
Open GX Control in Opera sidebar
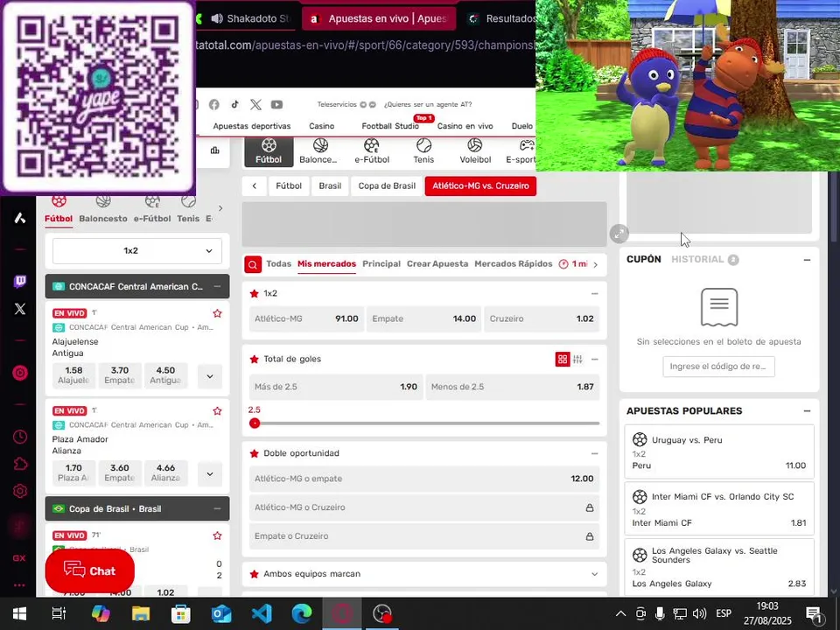[19, 558]
